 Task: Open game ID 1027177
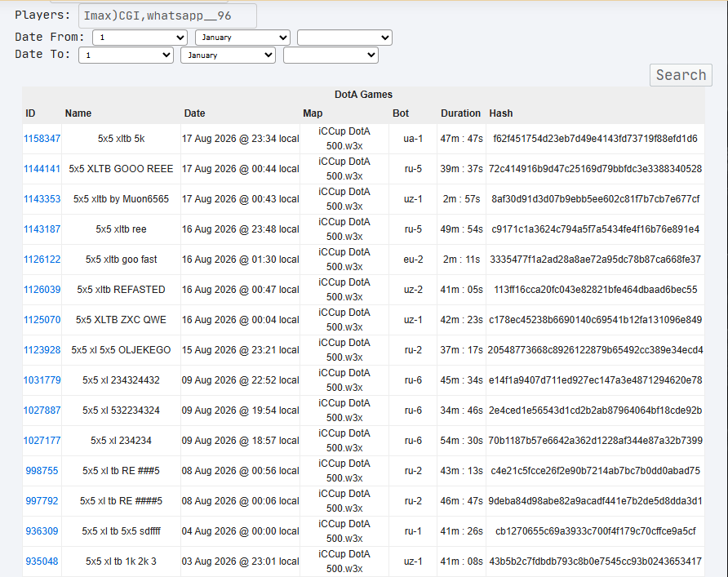click(42, 440)
